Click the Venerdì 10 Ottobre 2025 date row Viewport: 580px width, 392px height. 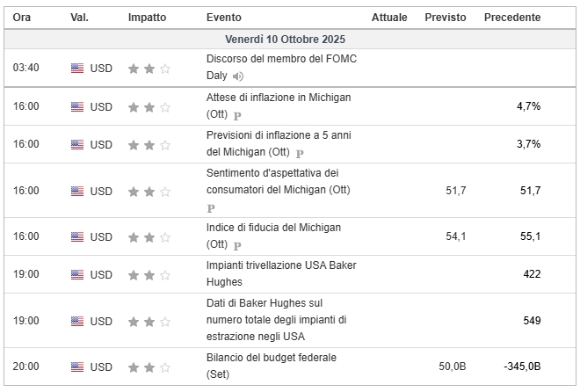[290, 40]
